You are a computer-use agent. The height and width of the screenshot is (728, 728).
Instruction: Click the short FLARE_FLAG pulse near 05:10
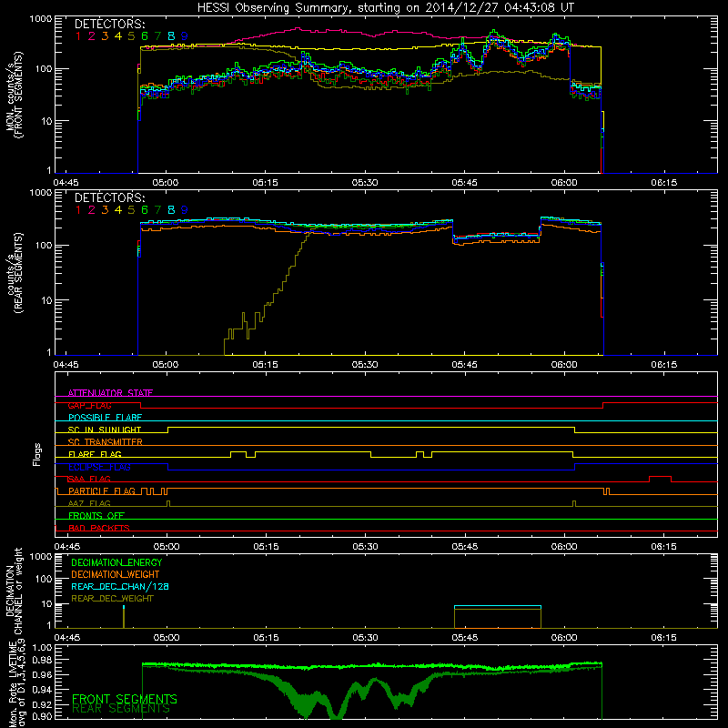[238, 454]
